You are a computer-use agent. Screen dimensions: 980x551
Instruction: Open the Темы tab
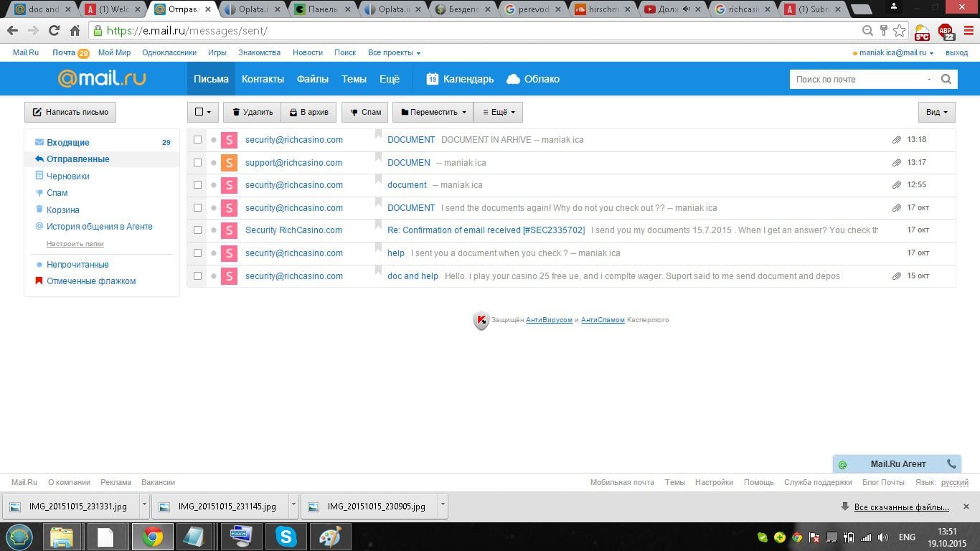tap(354, 79)
